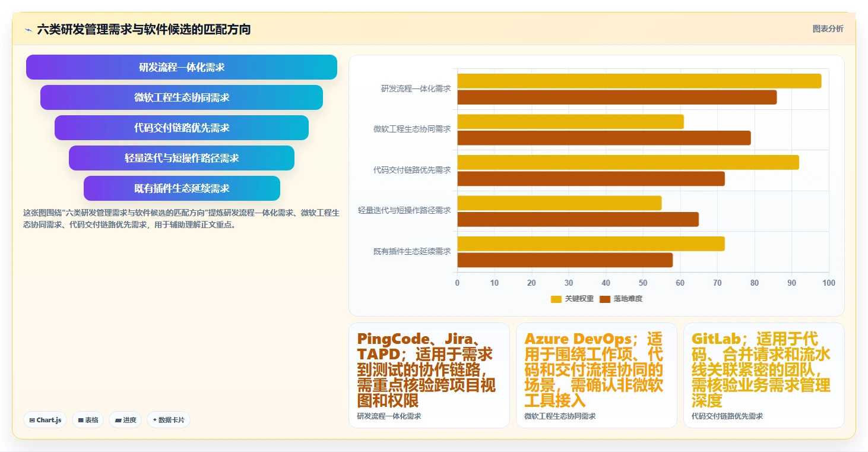Image resolution: width=868 pixels, height=452 pixels.
Task: Click the 数据卡片 tag chip
Action: coord(169,420)
